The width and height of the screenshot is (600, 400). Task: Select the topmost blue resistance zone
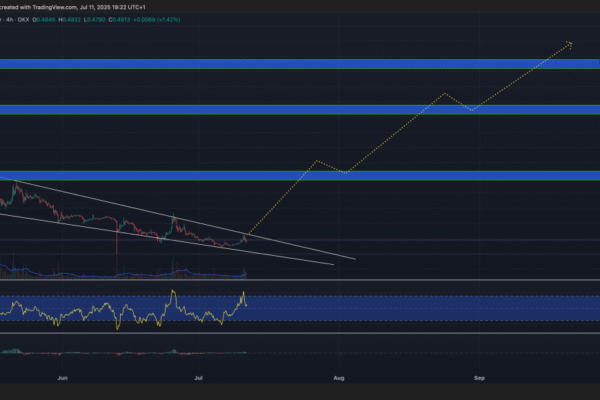pos(300,63)
